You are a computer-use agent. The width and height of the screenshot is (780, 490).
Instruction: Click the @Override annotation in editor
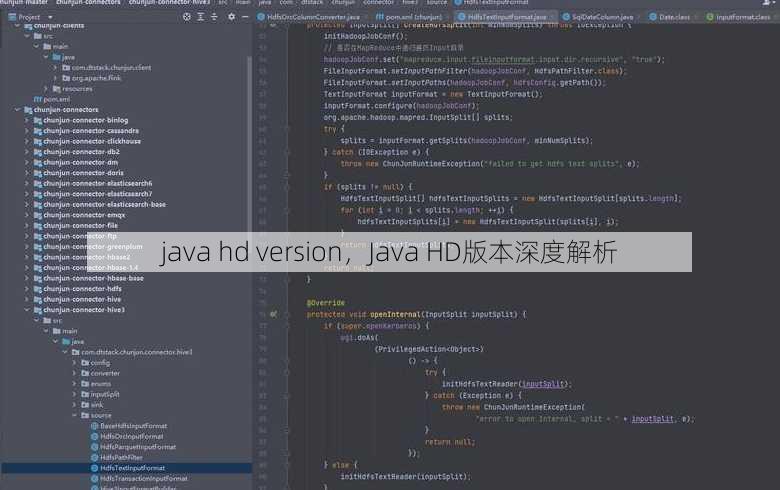point(326,303)
